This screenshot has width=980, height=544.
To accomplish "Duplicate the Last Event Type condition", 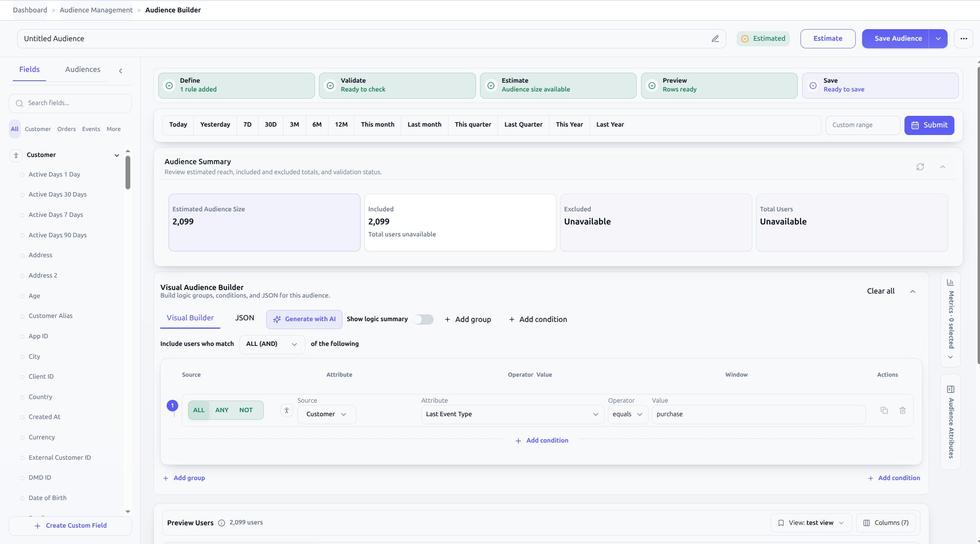I will (884, 410).
